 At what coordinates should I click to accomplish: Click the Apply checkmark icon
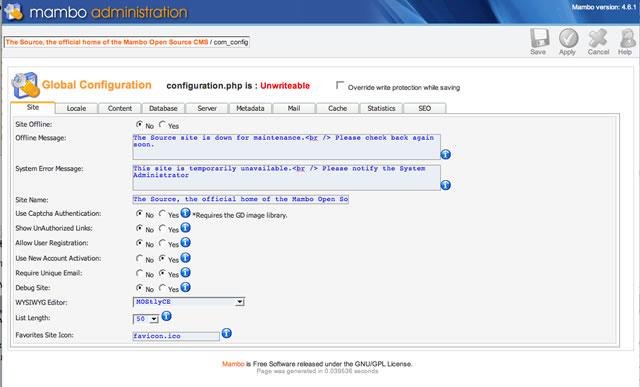568,38
